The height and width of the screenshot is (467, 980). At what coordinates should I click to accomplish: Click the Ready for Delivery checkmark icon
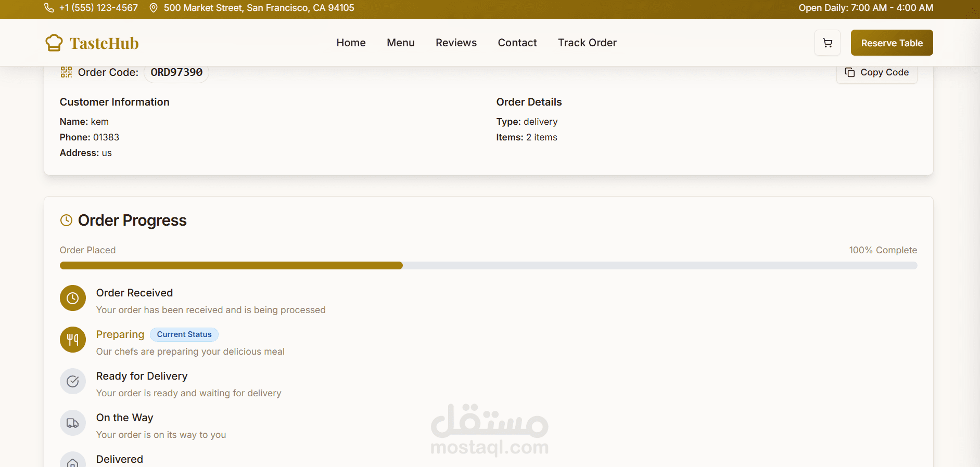[x=73, y=381]
